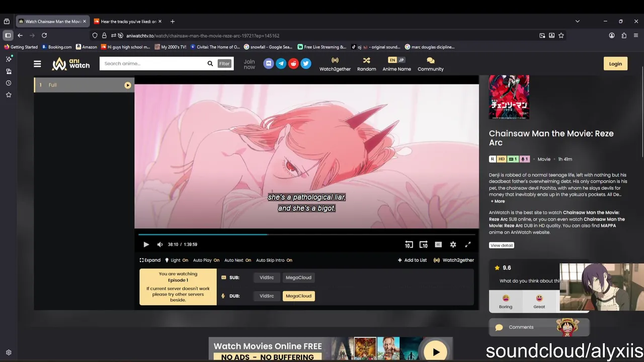Open the browser extensions icon
This screenshot has width=644, height=362.
pos(624,36)
